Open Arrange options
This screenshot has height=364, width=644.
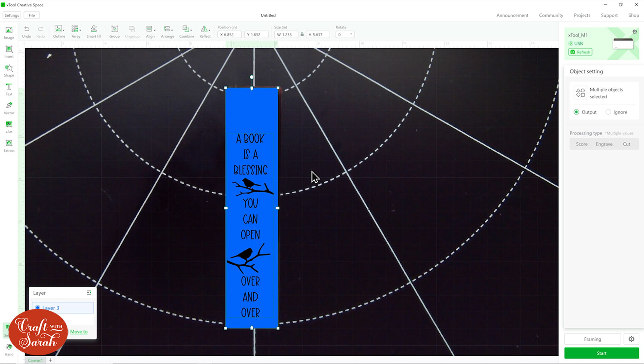[x=167, y=31]
